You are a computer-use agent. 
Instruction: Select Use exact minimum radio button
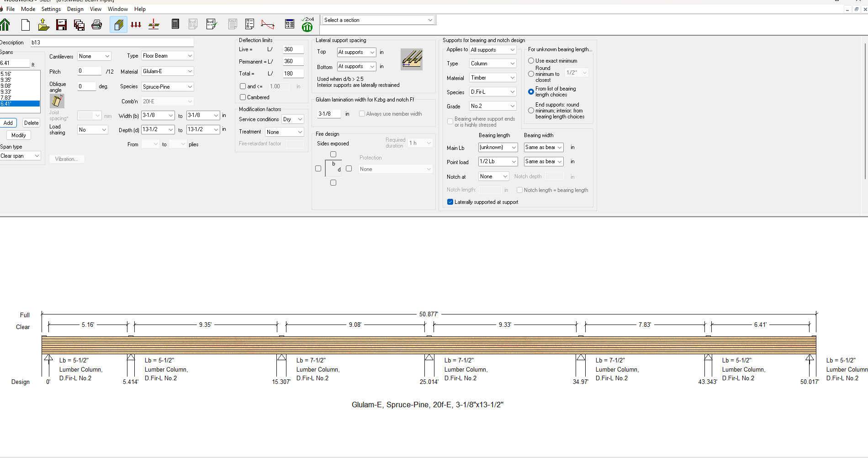[x=531, y=61]
